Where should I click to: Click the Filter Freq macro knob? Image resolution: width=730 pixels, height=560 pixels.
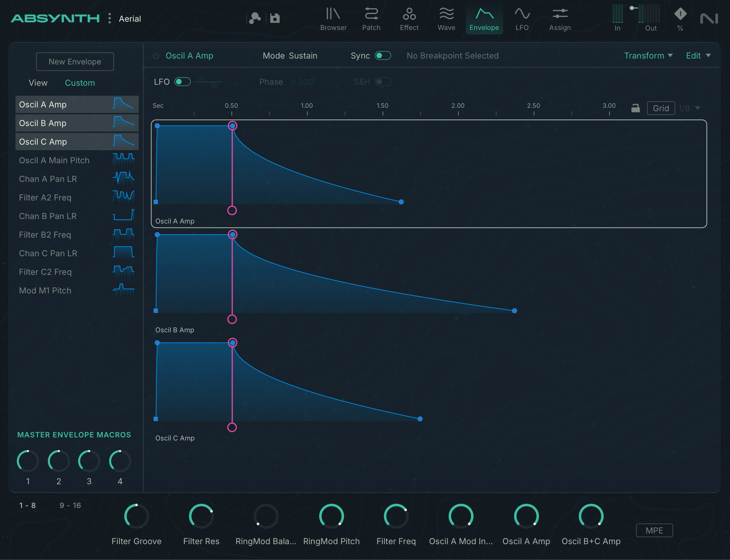396,516
